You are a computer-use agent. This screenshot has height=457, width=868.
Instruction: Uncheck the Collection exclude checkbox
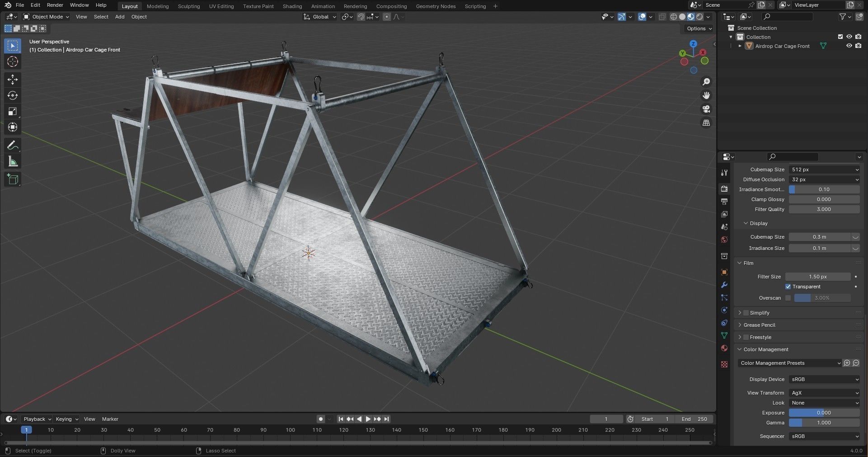pos(840,37)
